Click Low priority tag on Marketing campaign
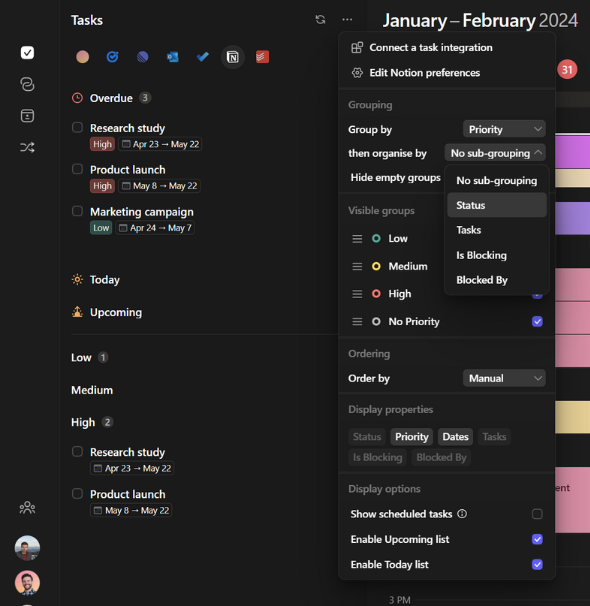The height and width of the screenshot is (606, 590). point(101,228)
